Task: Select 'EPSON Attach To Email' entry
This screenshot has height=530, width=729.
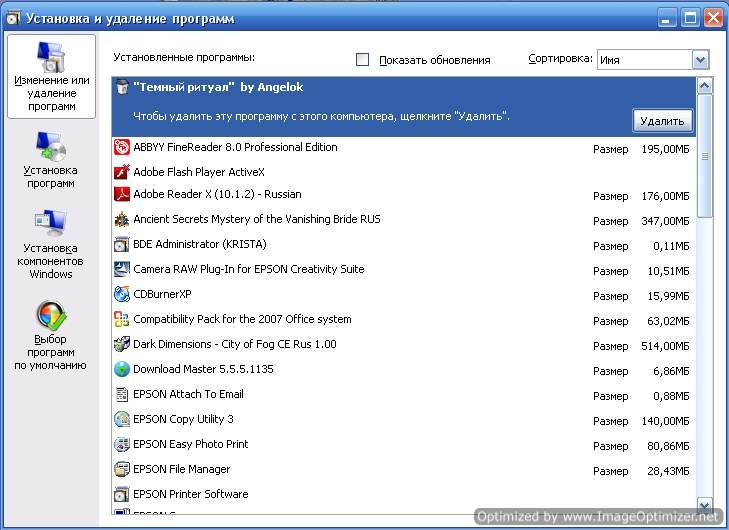Action: pyautogui.click(x=188, y=394)
